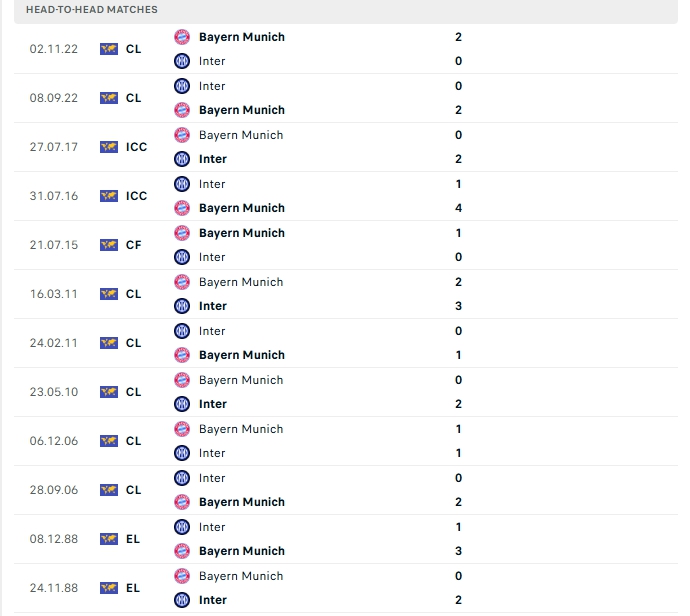Image resolution: width=690 pixels, height=616 pixels.
Task: Click world flag icon beside 16.03.11
Action: (109, 294)
